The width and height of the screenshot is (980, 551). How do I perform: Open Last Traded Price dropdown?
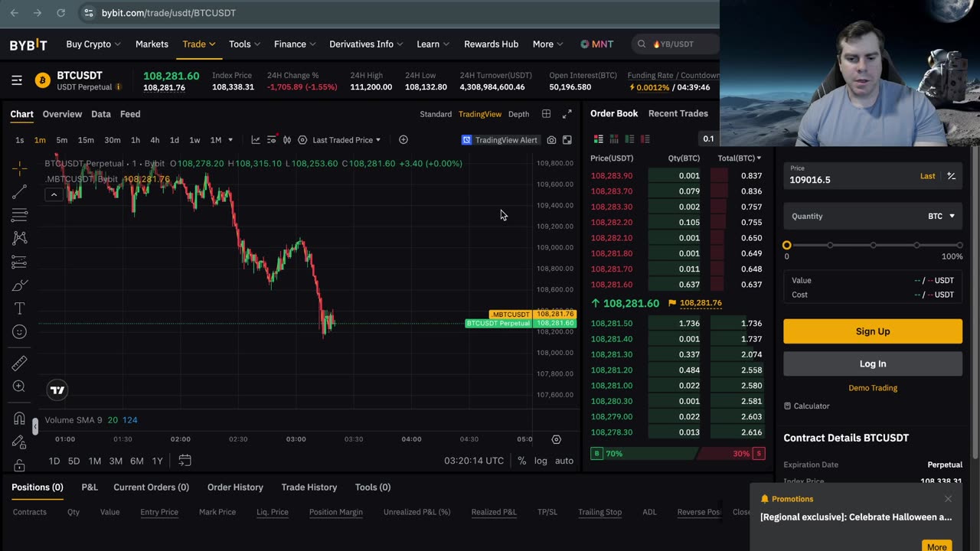tap(346, 140)
